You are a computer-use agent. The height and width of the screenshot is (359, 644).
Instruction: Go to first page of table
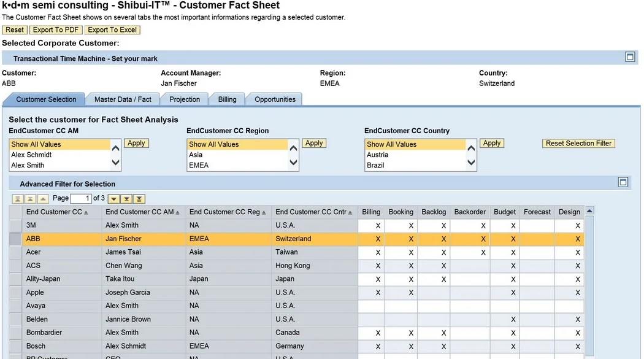click(x=18, y=199)
